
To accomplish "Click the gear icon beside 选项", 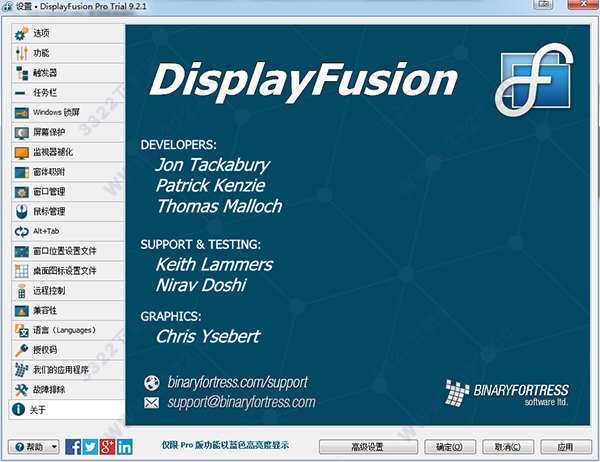I will point(21,34).
